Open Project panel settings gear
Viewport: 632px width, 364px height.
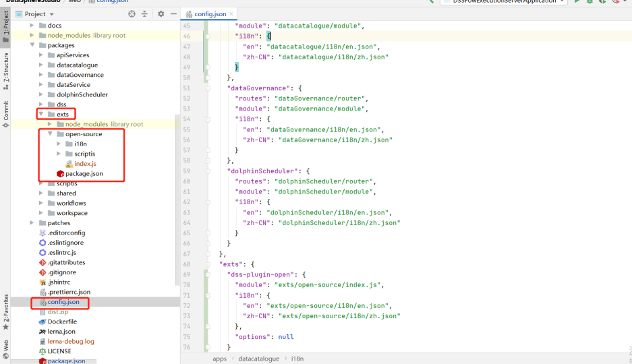click(161, 13)
